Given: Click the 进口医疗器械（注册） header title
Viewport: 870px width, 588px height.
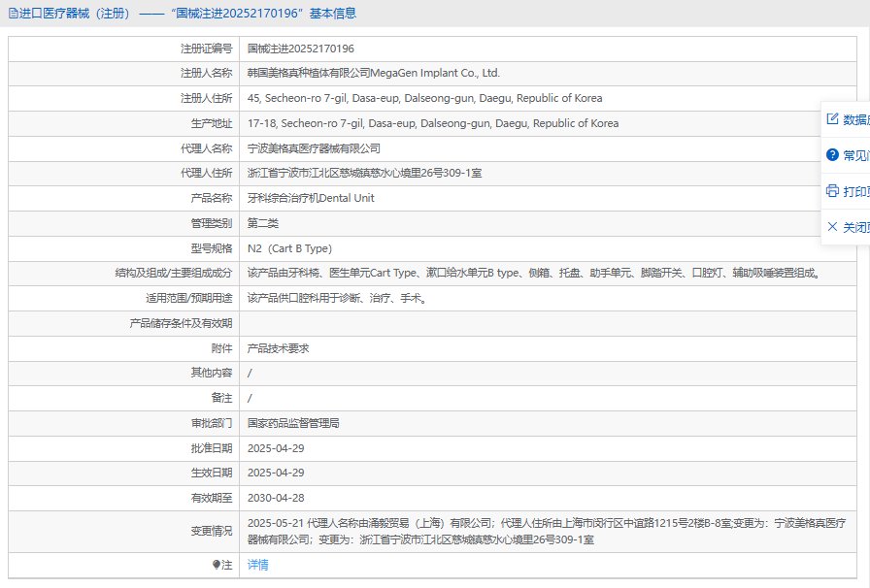Looking at the screenshot, I should 75,14.
